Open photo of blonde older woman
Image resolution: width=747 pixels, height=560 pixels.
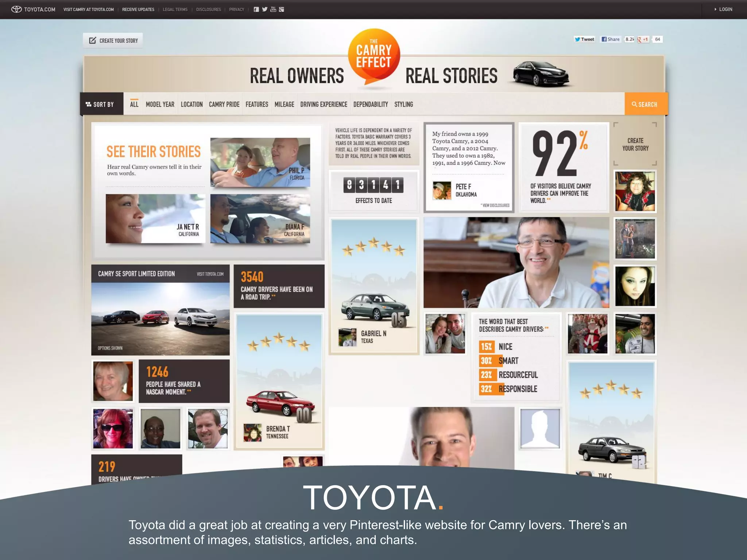(x=113, y=381)
